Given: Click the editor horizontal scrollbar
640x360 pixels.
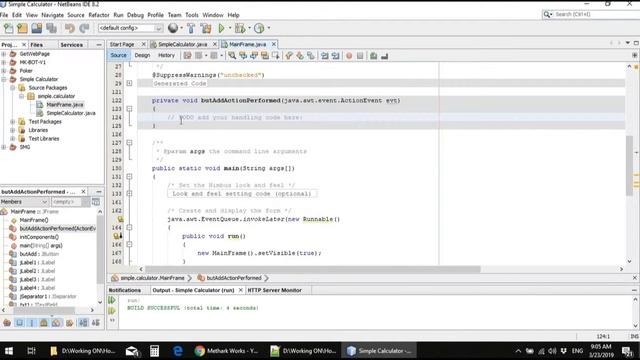Looking at the screenshot, I should 313,269.
